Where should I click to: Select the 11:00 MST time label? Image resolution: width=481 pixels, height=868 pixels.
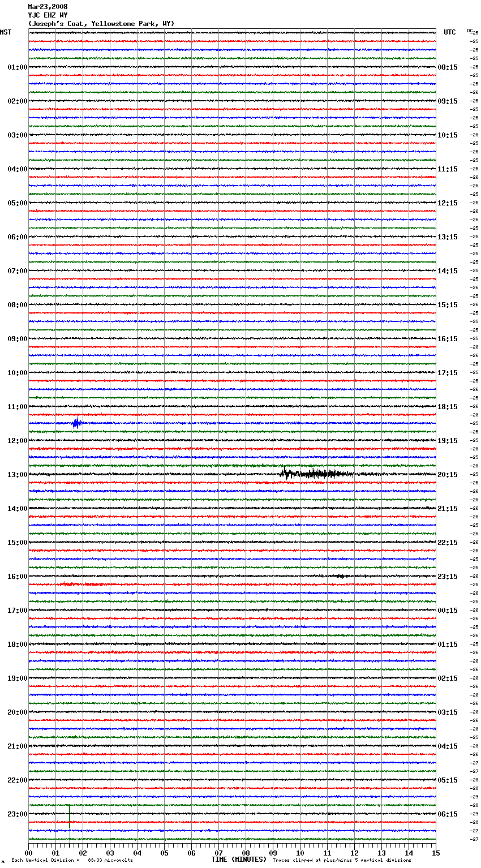tap(18, 407)
